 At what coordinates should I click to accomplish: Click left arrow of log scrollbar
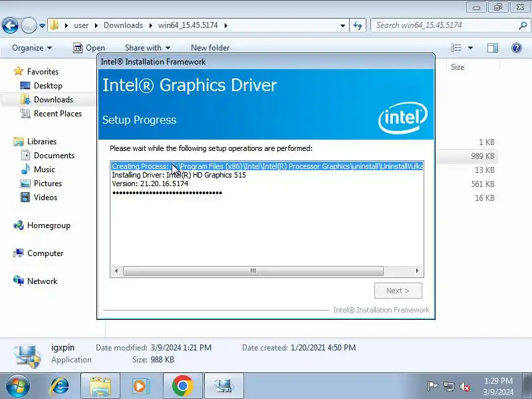point(116,271)
